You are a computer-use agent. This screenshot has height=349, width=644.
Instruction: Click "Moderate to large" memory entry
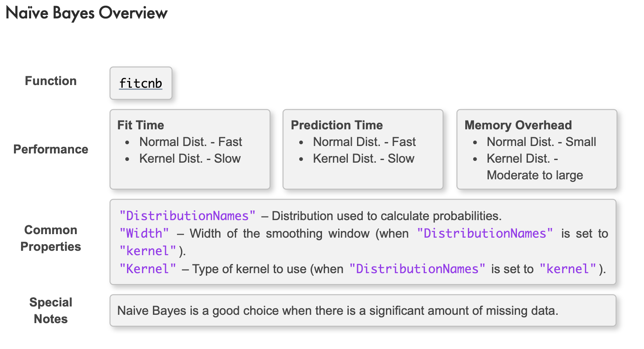pos(535,175)
